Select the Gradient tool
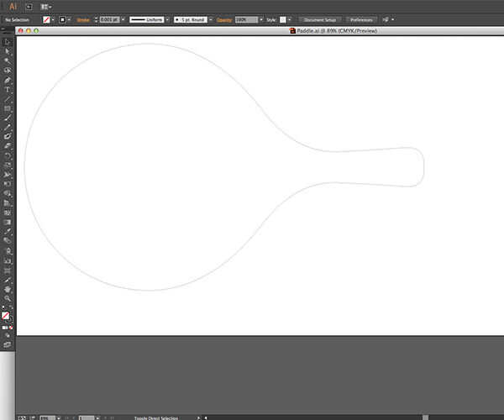 coord(7,222)
